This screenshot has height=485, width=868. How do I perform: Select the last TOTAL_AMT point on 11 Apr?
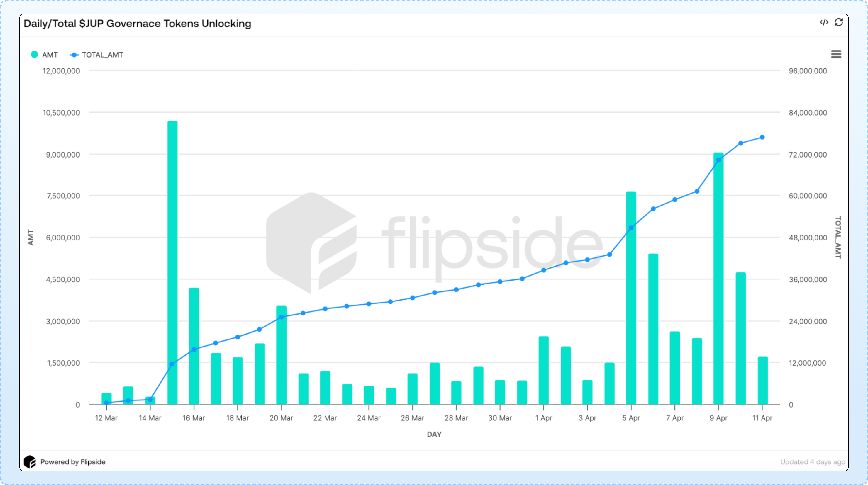click(762, 137)
